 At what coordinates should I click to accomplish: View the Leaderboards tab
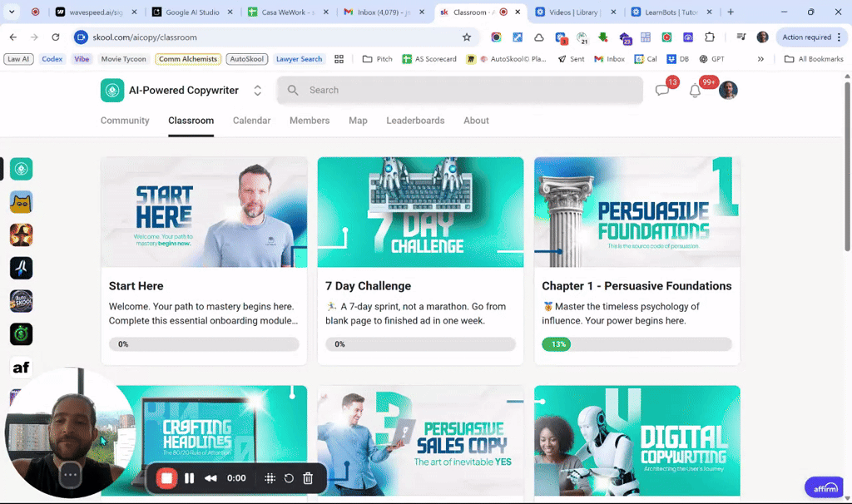[x=415, y=121]
